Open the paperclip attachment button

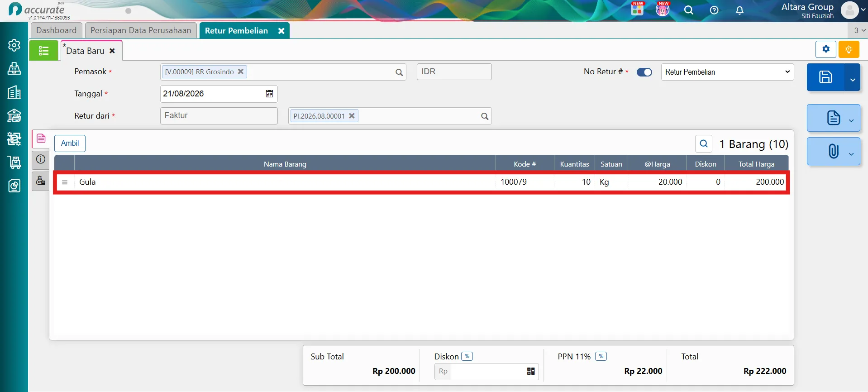coord(833,151)
